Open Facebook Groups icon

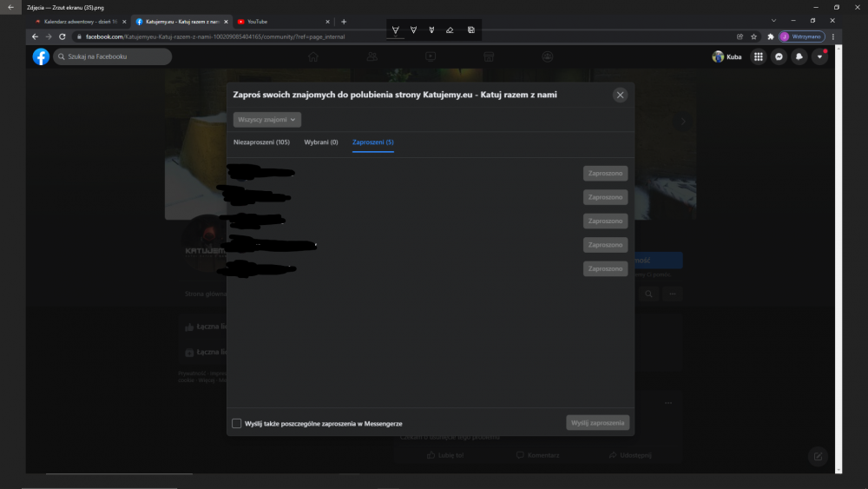548,56
